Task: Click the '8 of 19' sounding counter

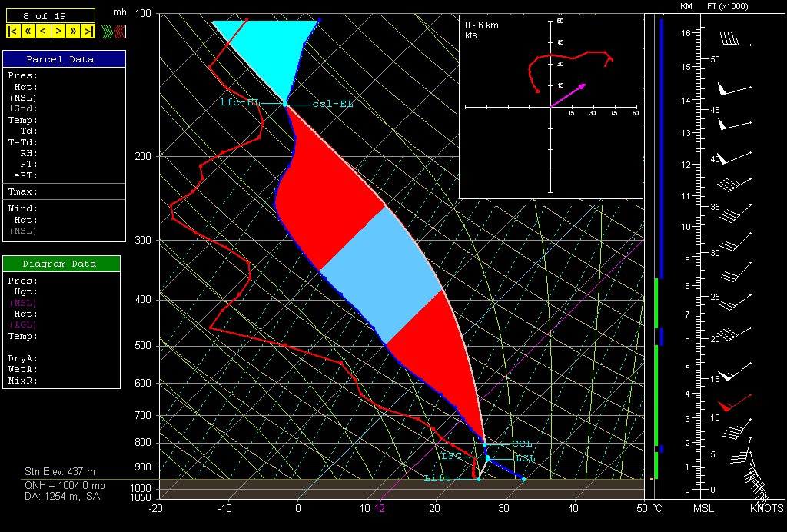Action: (x=50, y=15)
